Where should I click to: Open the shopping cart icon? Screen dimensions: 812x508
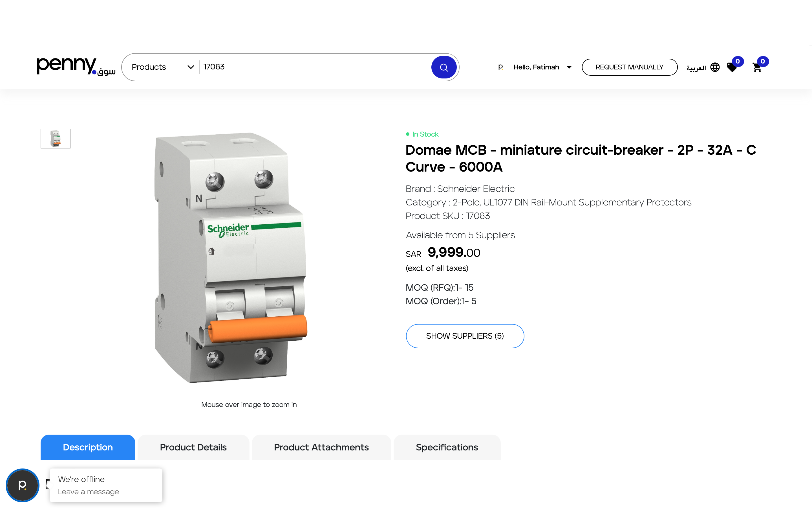[x=757, y=67]
